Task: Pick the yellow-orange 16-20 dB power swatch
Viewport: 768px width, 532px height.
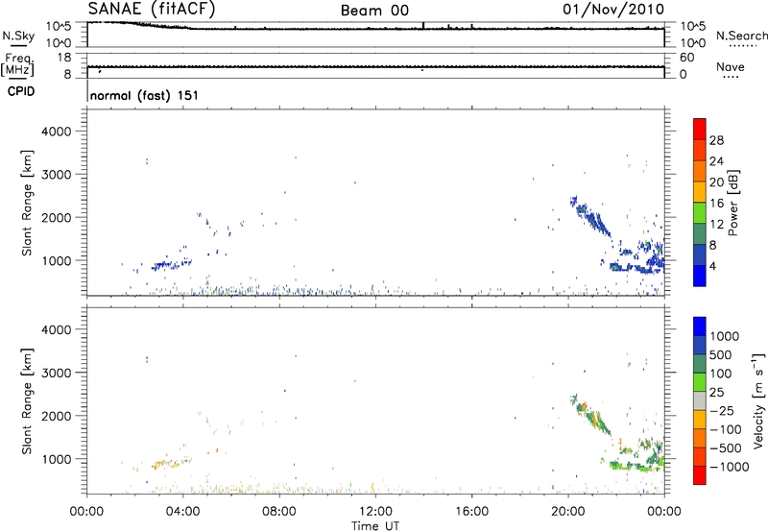Action: [700, 191]
